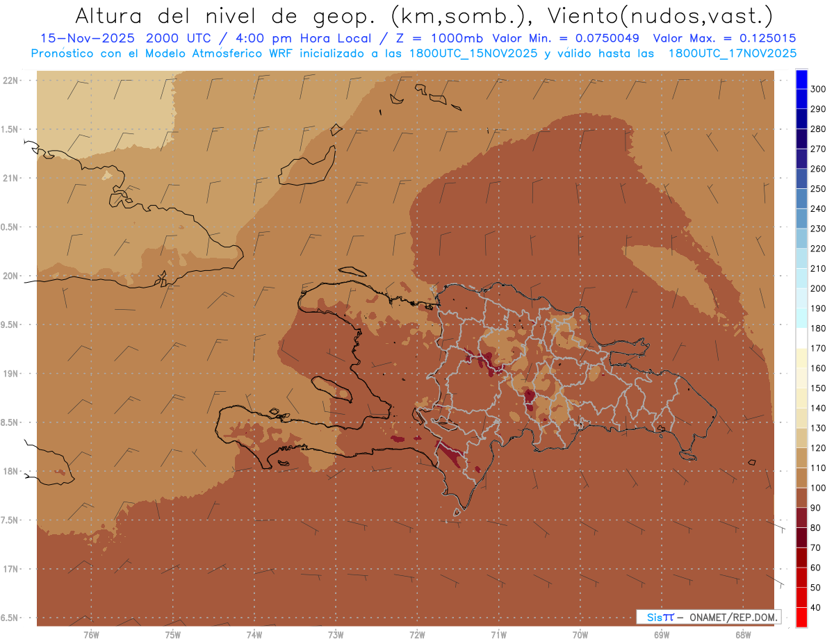The width and height of the screenshot is (834, 644).
Task: Click the 68W longitude label
Action: [743, 634]
